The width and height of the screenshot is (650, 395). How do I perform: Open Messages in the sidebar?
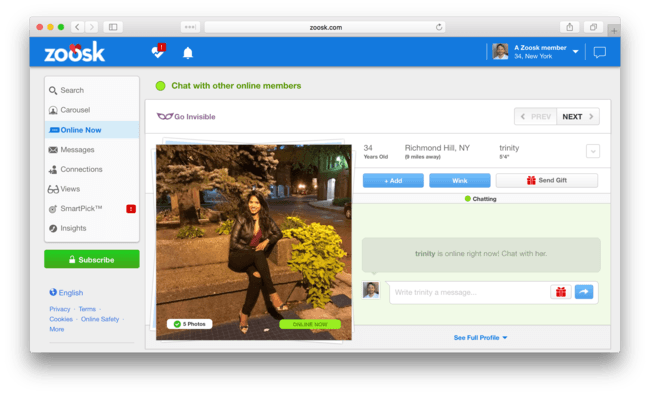coord(92,150)
